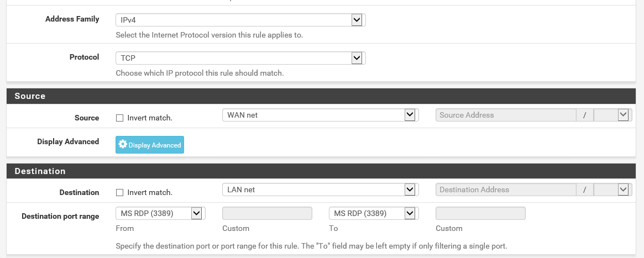Viewport: 644px width, 258px height.
Task: Click the From port MS RDP arrow
Action: pos(196,213)
